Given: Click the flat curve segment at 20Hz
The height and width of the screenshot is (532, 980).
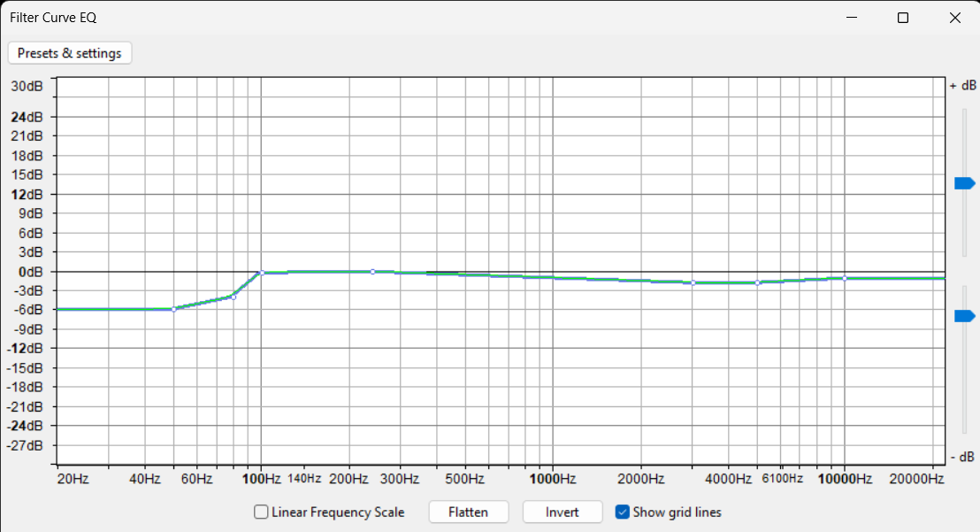Looking at the screenshot, I should click(x=58, y=310).
